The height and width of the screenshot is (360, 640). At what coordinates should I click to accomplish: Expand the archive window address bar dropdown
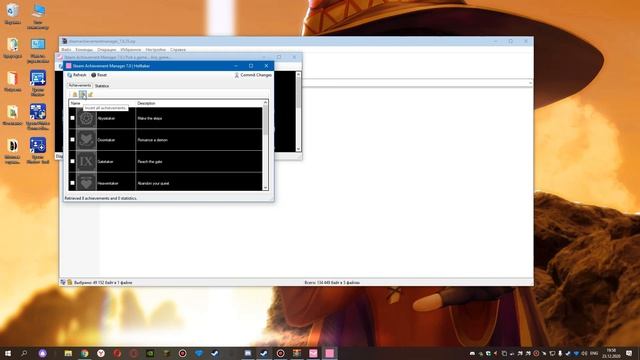530,83
